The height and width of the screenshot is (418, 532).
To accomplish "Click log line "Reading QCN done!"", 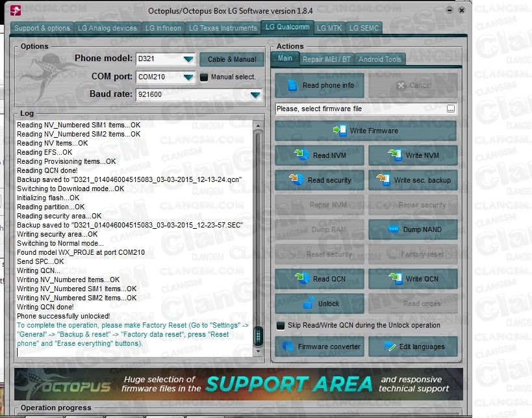I will point(47,170).
